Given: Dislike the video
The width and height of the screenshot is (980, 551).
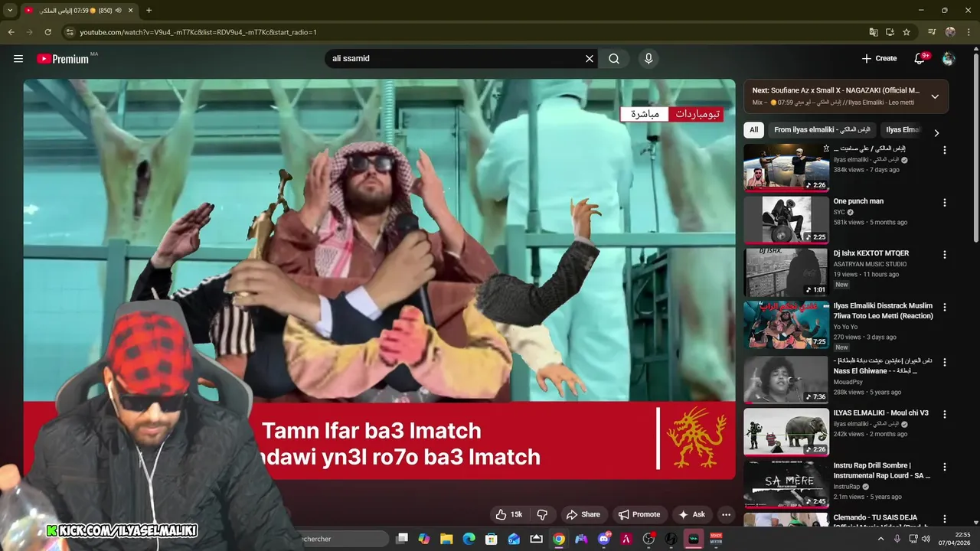Looking at the screenshot, I should coord(542,515).
